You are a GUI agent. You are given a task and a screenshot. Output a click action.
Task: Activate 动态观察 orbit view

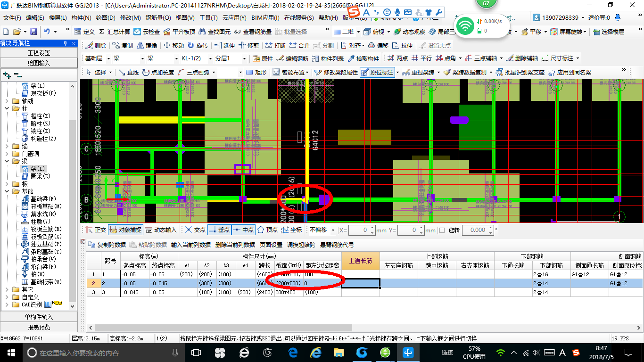(x=409, y=32)
